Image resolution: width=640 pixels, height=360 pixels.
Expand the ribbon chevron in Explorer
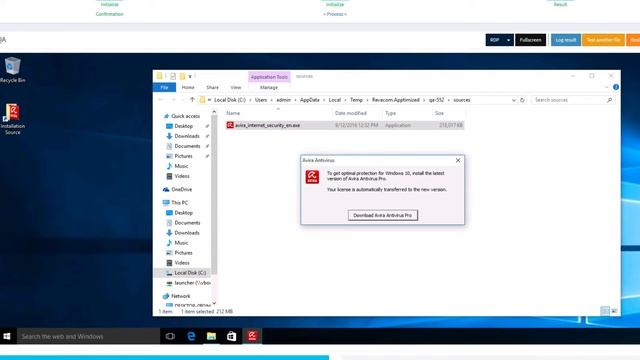pyautogui.click(x=607, y=87)
